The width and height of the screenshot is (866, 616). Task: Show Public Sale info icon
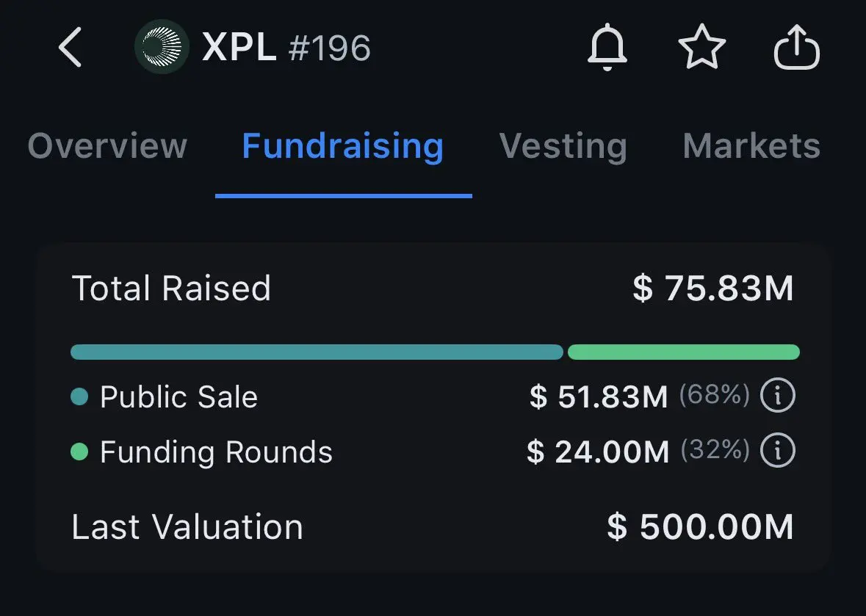click(x=777, y=397)
